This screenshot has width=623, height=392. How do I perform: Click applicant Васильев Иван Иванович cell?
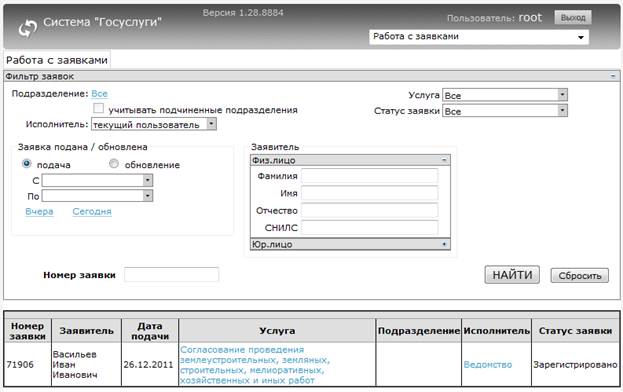click(x=86, y=365)
